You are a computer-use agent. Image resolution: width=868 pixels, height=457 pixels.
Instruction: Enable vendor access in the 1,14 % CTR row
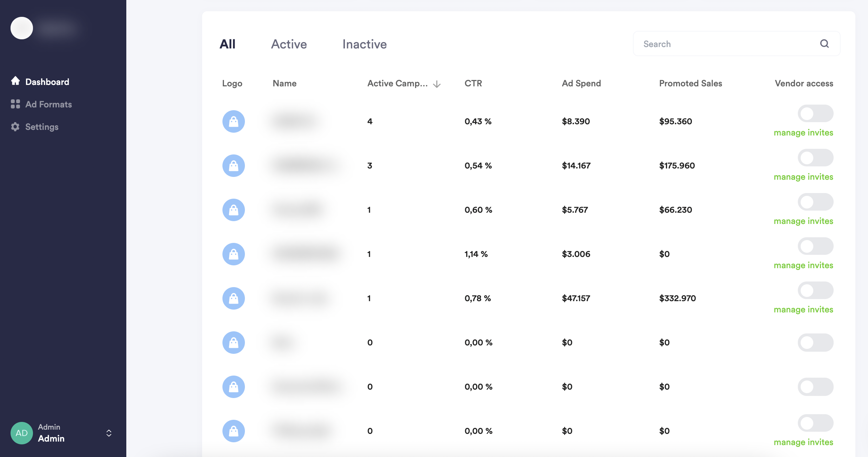(815, 246)
